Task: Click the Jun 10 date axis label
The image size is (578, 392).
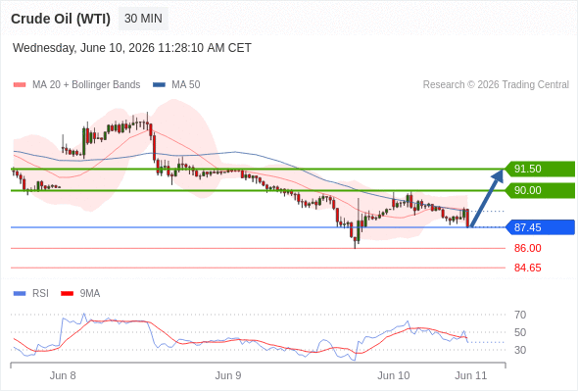Action: pos(393,375)
